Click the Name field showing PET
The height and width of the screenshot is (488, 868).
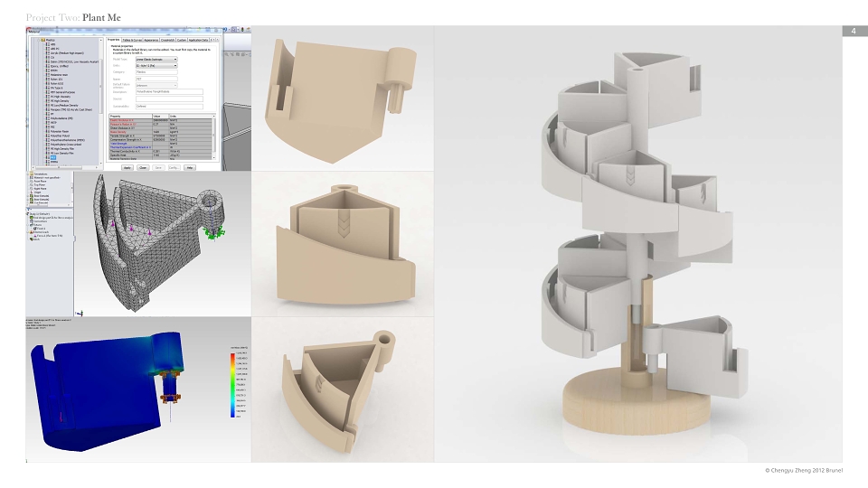tap(156, 80)
